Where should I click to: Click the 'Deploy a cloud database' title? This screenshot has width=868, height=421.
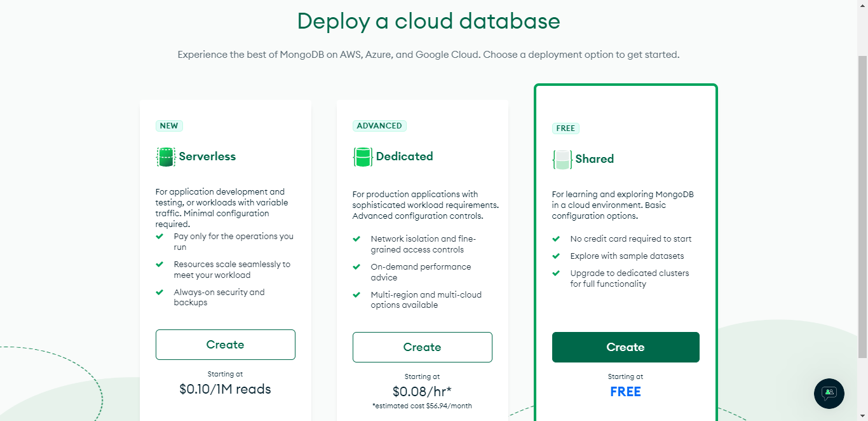[x=429, y=22]
